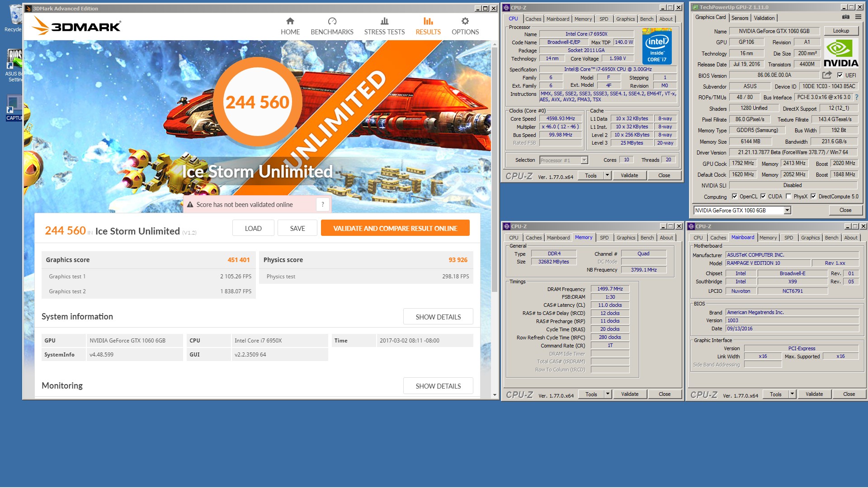This screenshot has height=488, width=868.
Task: Click VALIDATE AND COMPARE RESULT ONLINE
Action: pyautogui.click(x=395, y=228)
